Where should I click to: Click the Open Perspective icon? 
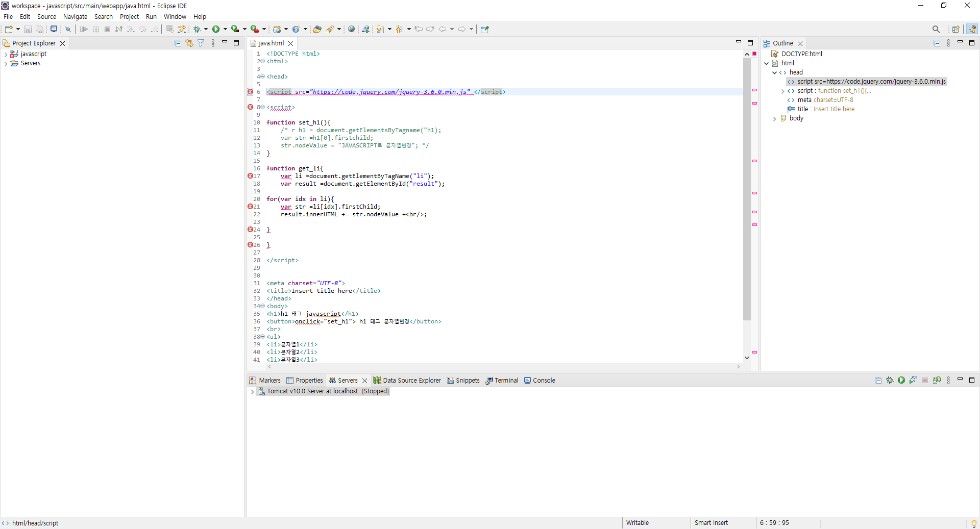point(955,29)
